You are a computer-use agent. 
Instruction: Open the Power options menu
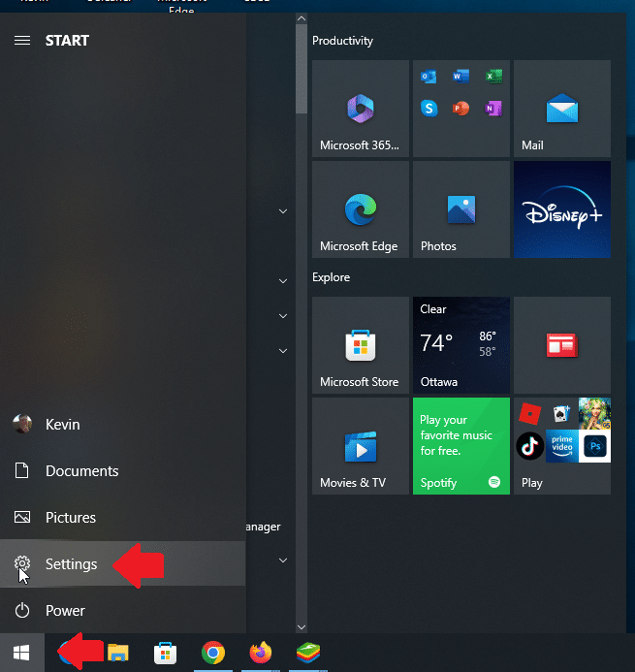123,610
